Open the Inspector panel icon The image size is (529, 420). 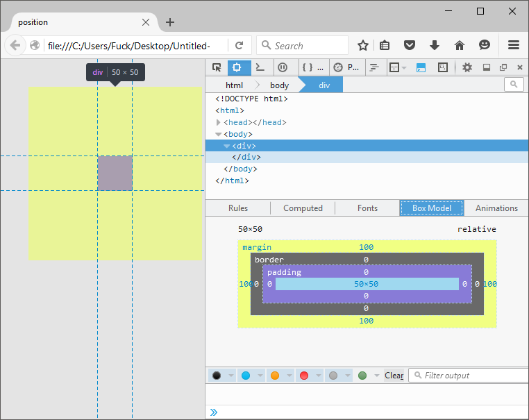pos(237,67)
